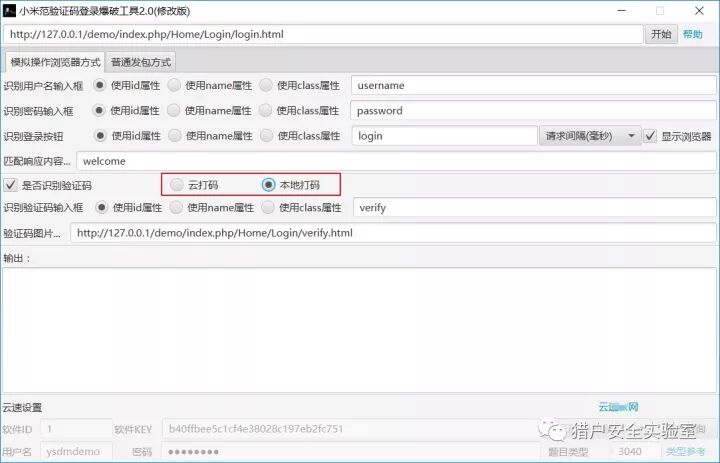Open the 请求间隔(毫秒) dropdown
720x463 pixels.
tap(590, 136)
